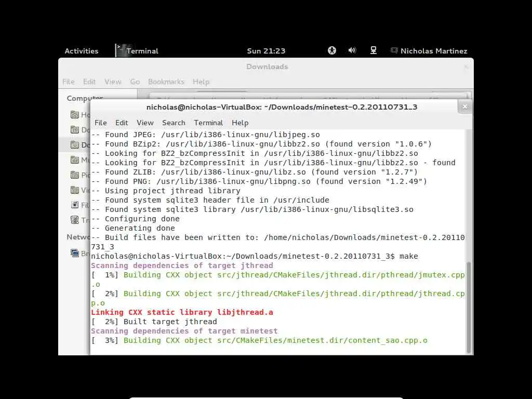532x399 pixels.
Task: Click the 'Using project jthread library' line
Action: pos(166,191)
